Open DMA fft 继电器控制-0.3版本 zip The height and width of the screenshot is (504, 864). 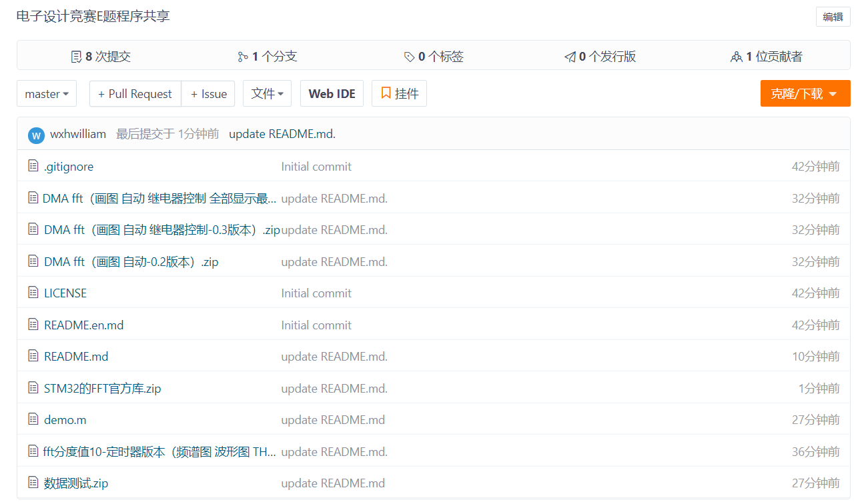point(162,229)
